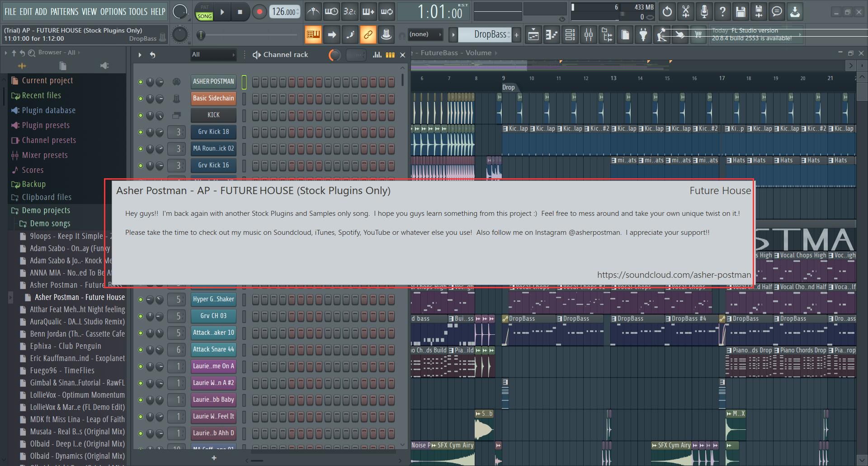Toggle countdown before recording icon

coord(349,12)
